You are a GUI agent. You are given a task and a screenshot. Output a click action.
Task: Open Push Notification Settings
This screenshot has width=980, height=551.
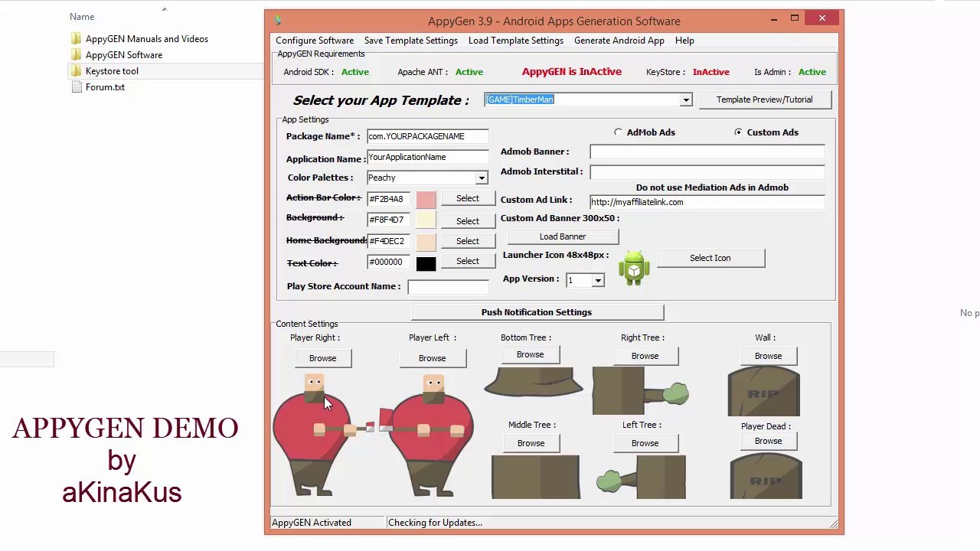(537, 312)
